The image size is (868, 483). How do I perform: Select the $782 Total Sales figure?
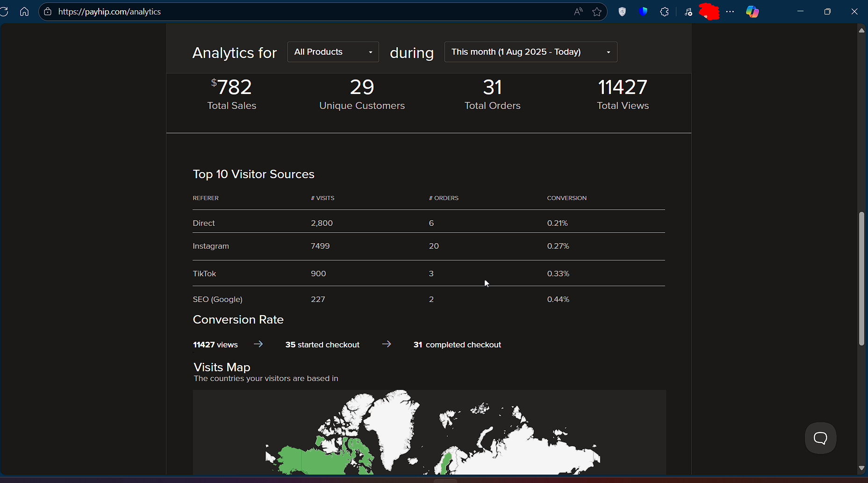pyautogui.click(x=232, y=94)
